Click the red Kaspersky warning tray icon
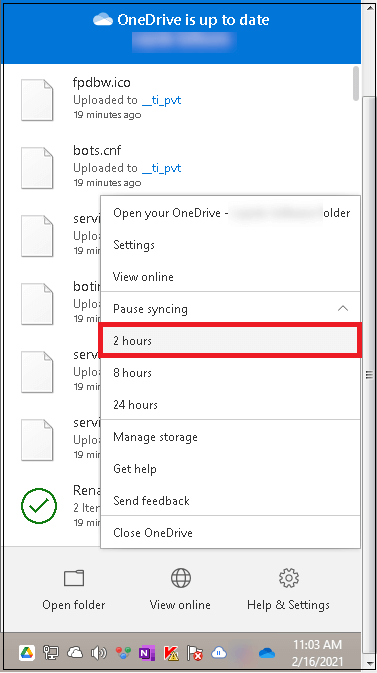Viewport: 377px width, 673px height. point(171,653)
